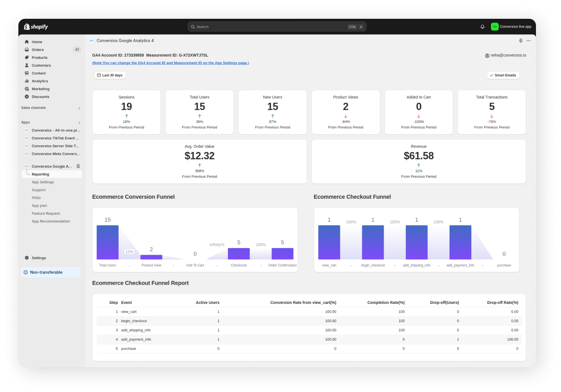Focus the top Search field
Screen dimensions: 561x392
pos(277,27)
